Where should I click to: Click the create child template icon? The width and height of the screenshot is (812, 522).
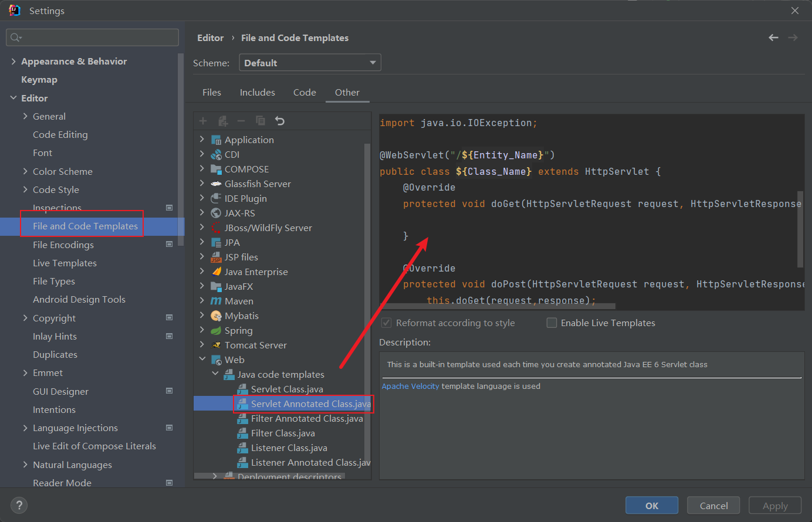click(x=222, y=121)
